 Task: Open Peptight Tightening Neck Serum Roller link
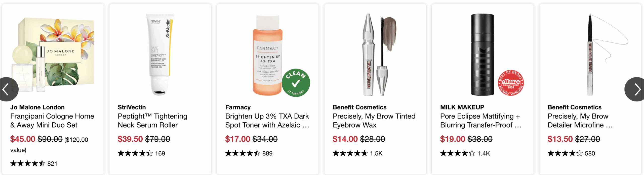click(152, 121)
